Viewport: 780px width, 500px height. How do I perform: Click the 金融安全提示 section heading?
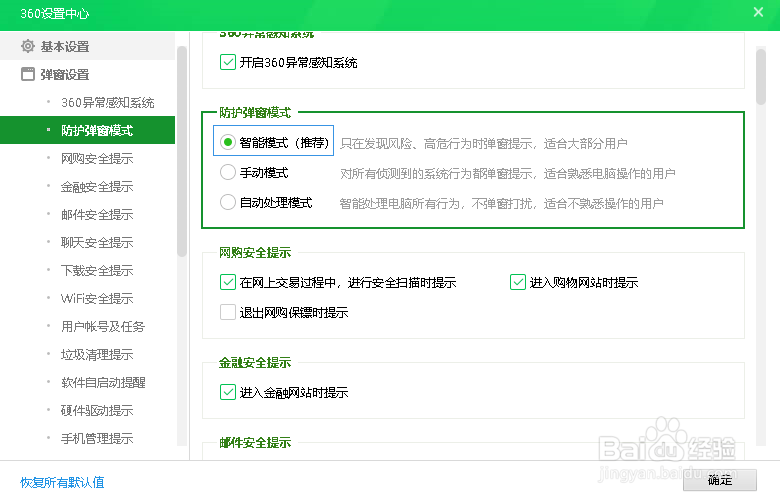coord(255,363)
